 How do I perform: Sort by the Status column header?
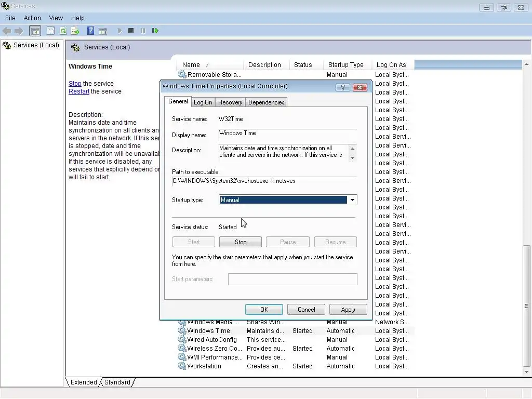306,65
